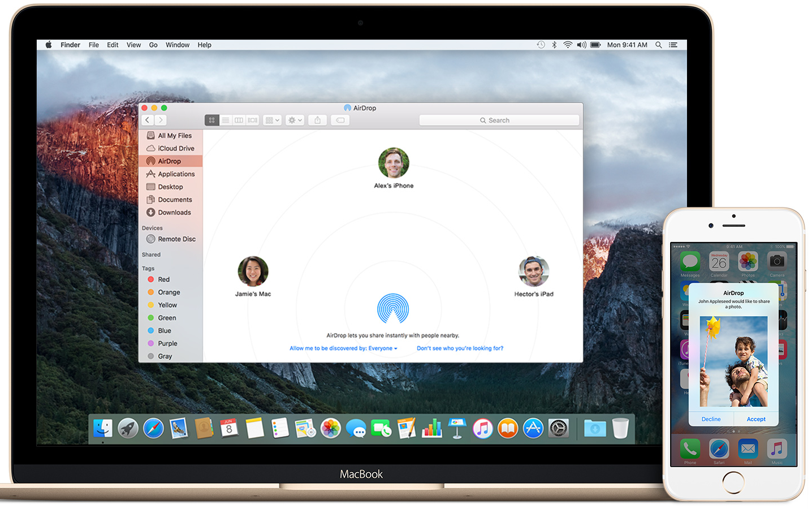The width and height of the screenshot is (812, 509).
Task: Tap Accept on the iPhone AirDrop prompt
Action: click(x=756, y=419)
